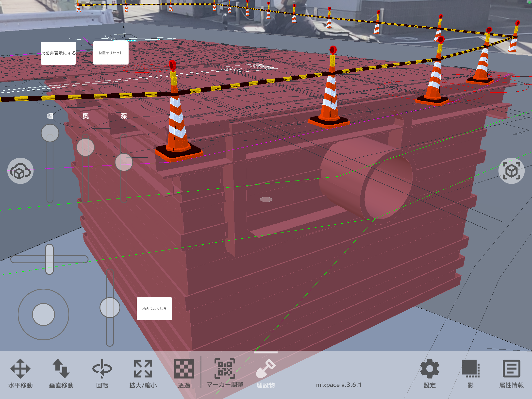
Task: Activate the 回転 rotate tool
Action: tap(102, 374)
